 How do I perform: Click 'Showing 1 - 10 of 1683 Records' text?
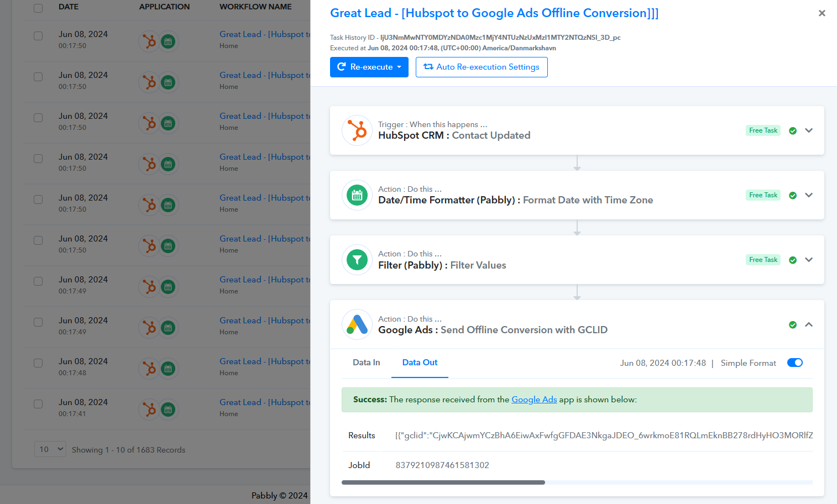(x=128, y=450)
